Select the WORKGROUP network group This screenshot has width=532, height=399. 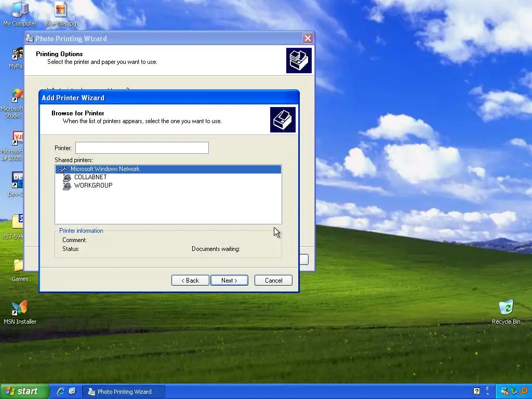pyautogui.click(x=94, y=185)
